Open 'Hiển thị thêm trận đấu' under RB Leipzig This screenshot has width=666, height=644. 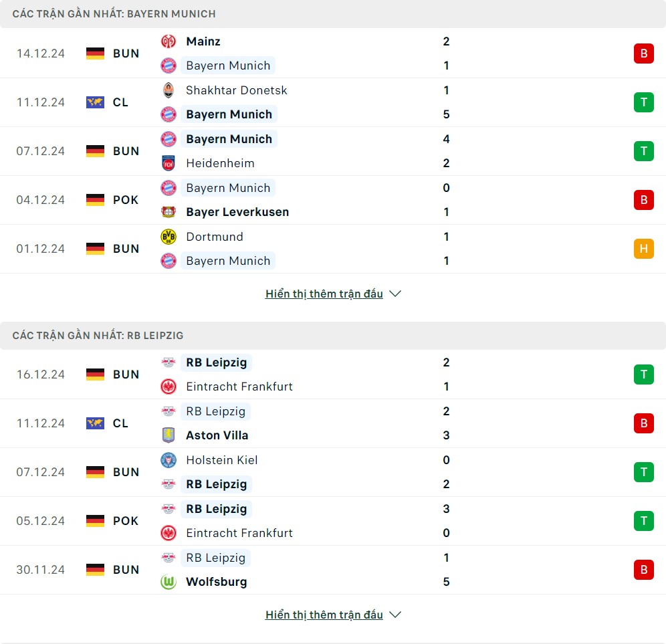[324, 615]
